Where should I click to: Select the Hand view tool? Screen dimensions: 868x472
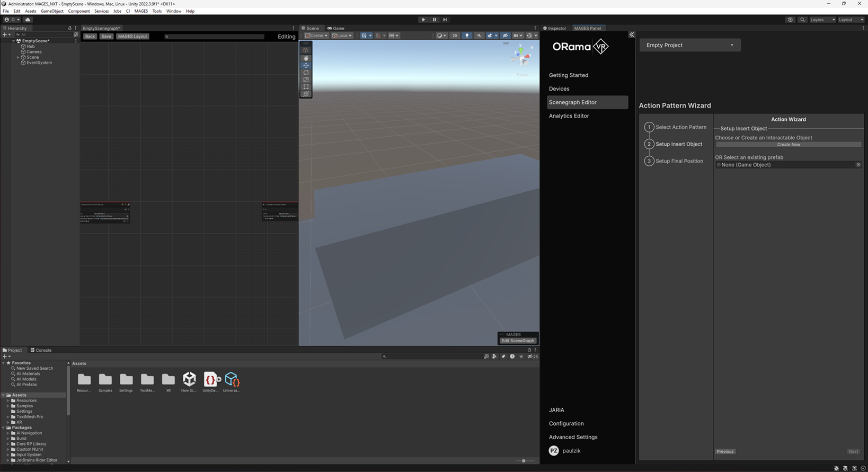coord(306,58)
